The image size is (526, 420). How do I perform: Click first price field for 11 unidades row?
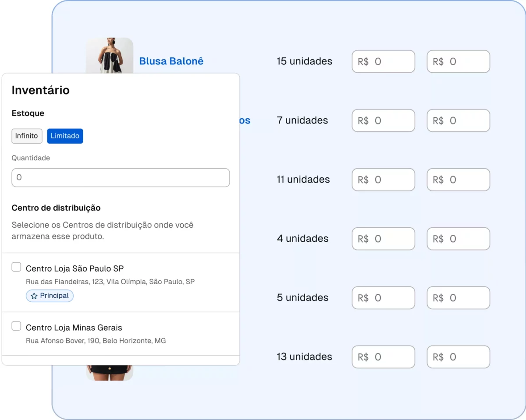coord(383,180)
